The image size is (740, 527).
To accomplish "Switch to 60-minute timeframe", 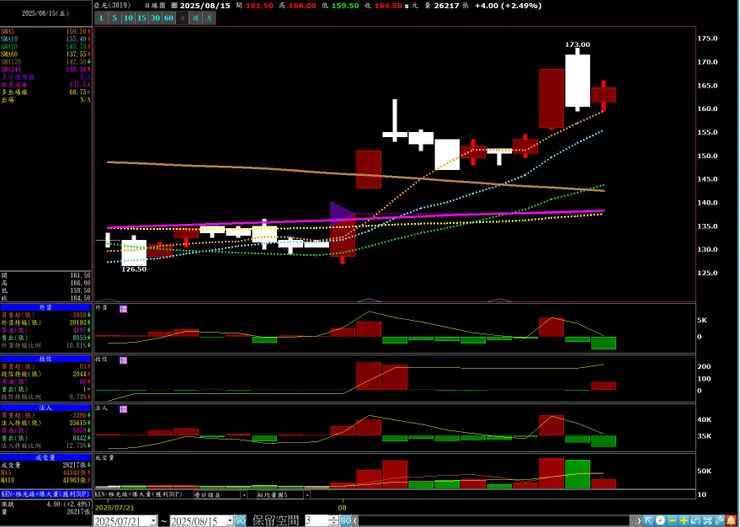I will [x=168, y=18].
